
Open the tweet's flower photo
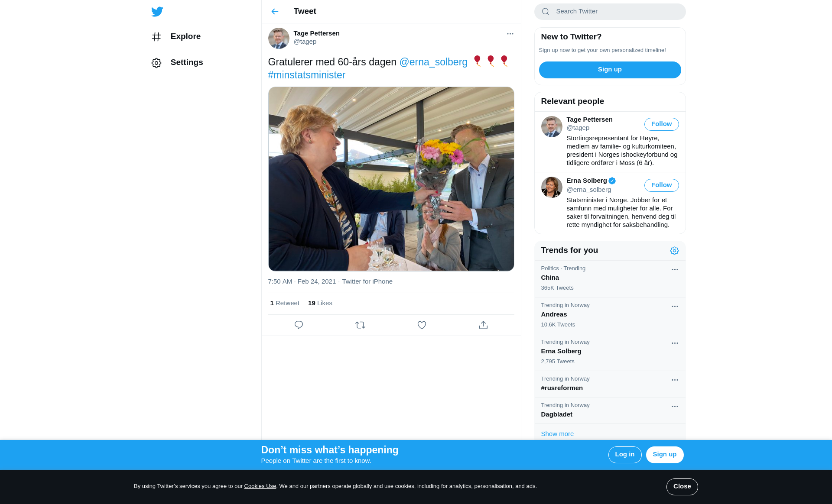click(391, 179)
